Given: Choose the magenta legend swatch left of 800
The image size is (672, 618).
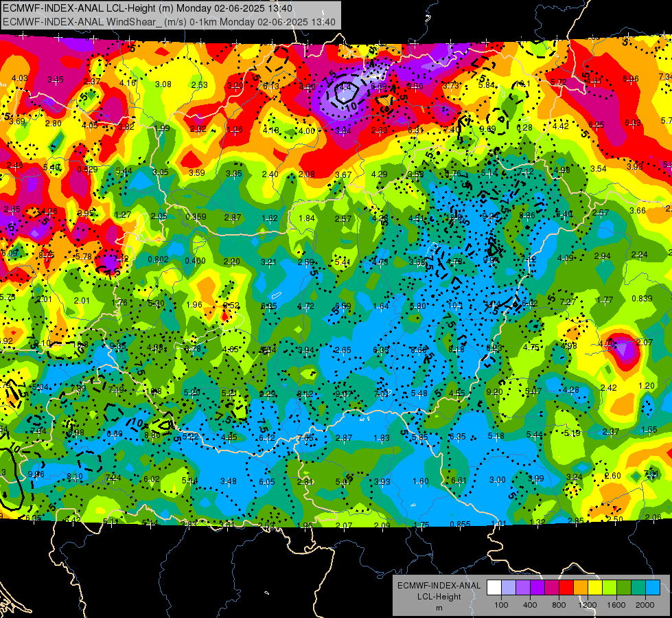Looking at the screenshot, I should [552, 588].
